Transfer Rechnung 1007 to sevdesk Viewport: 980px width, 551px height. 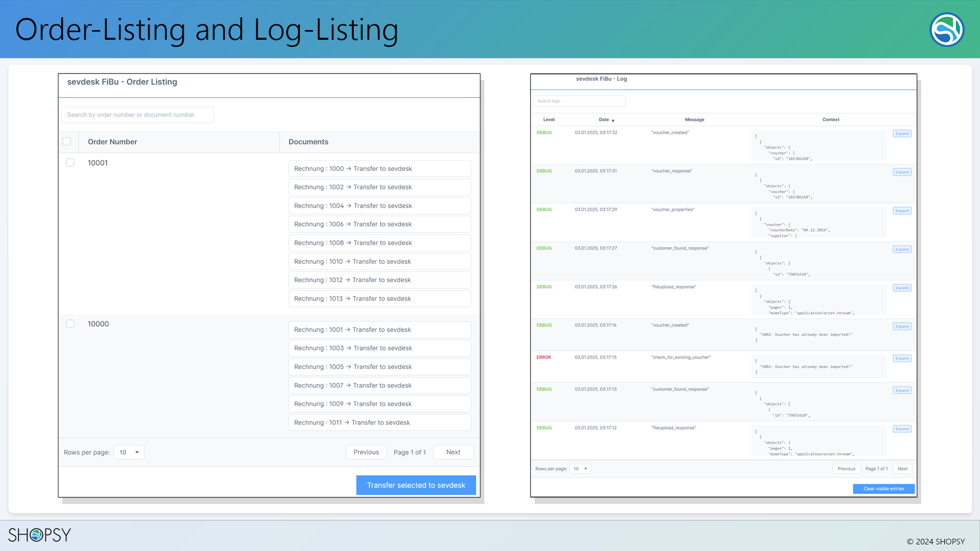[379, 385]
